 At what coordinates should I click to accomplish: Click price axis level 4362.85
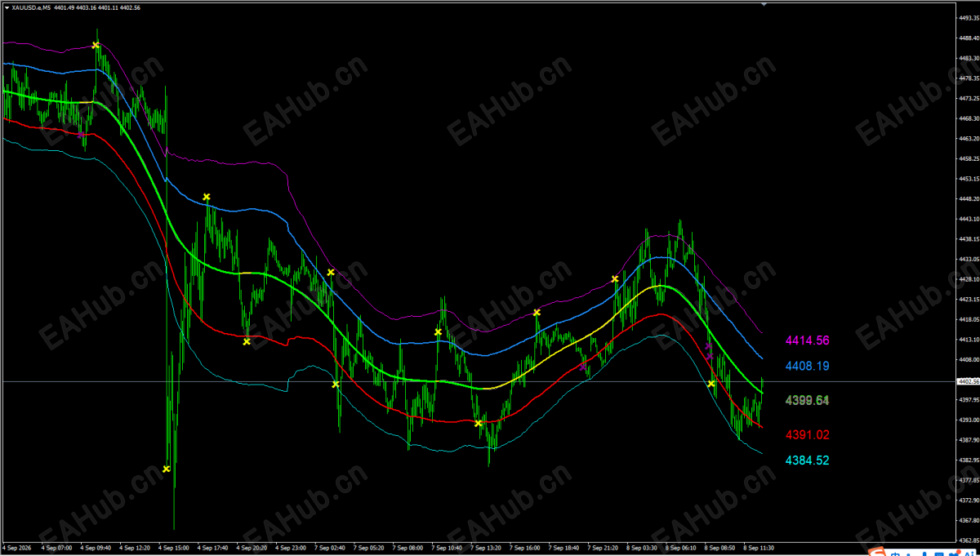click(x=969, y=540)
